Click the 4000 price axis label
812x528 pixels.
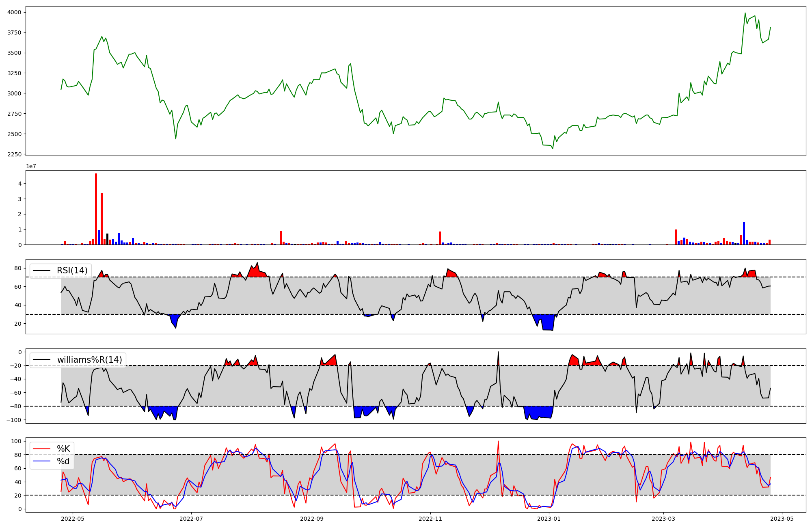[x=14, y=12]
